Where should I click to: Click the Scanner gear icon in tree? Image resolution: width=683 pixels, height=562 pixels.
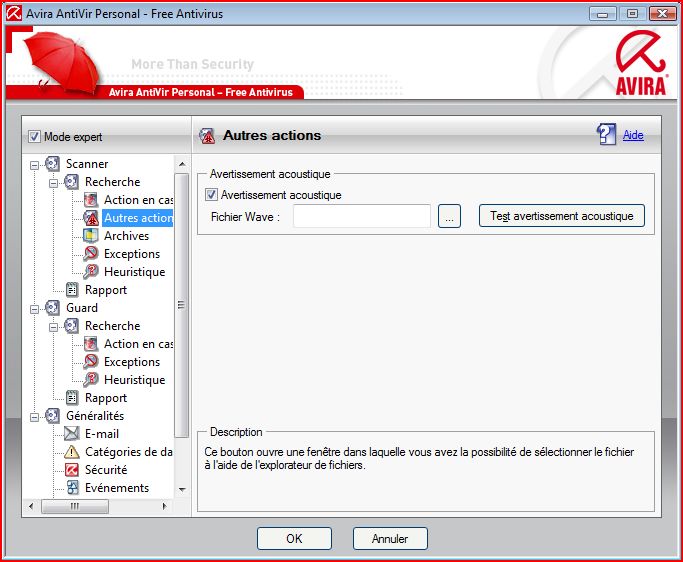pos(52,164)
